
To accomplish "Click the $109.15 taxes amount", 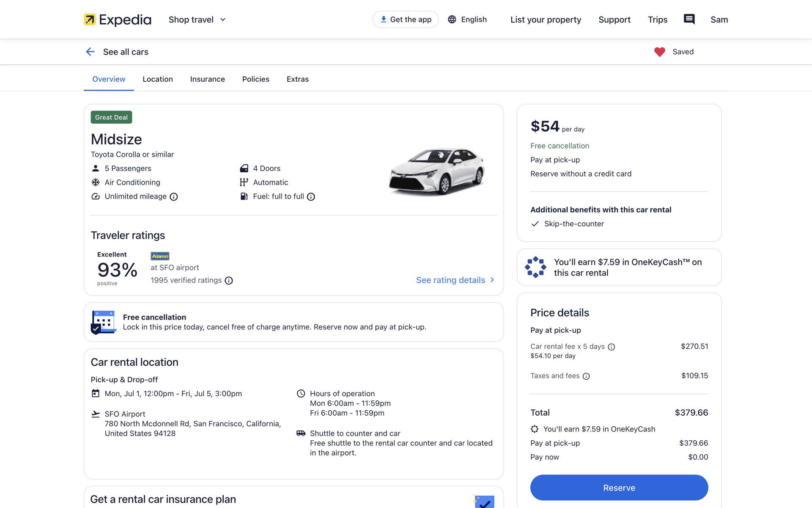I will pos(694,375).
